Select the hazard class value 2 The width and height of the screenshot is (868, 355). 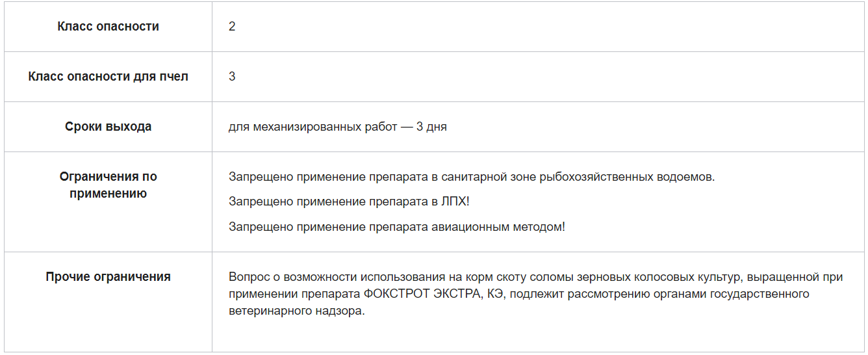[x=232, y=27]
